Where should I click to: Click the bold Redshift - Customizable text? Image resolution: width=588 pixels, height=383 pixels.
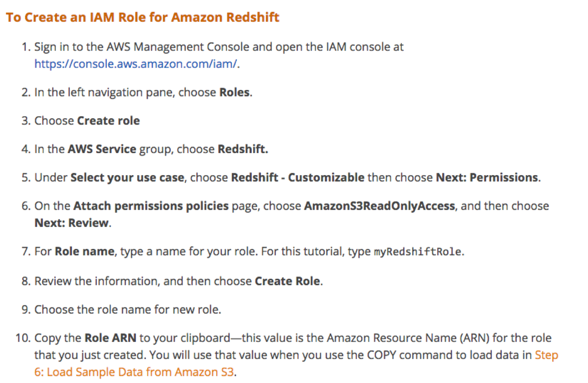[298, 177]
